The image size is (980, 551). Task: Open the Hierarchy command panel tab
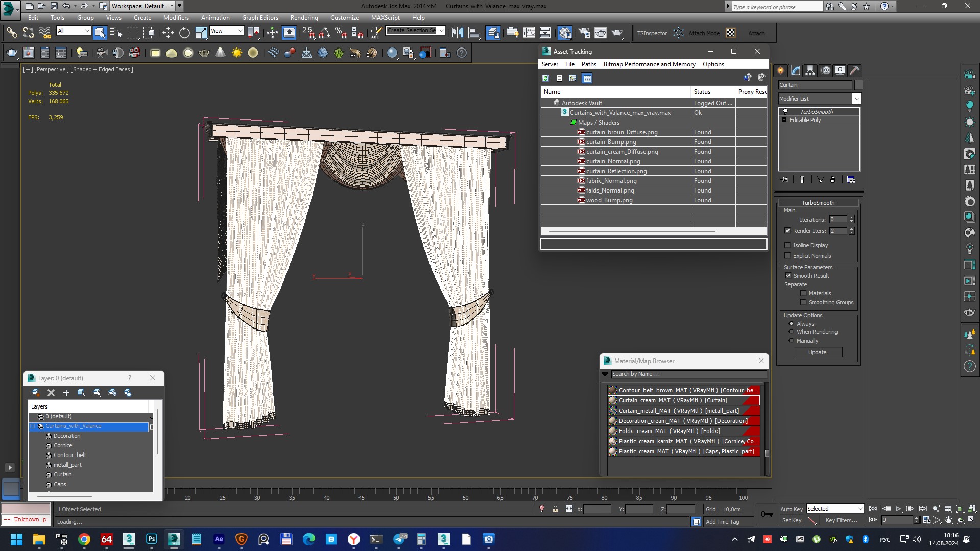tap(810, 70)
